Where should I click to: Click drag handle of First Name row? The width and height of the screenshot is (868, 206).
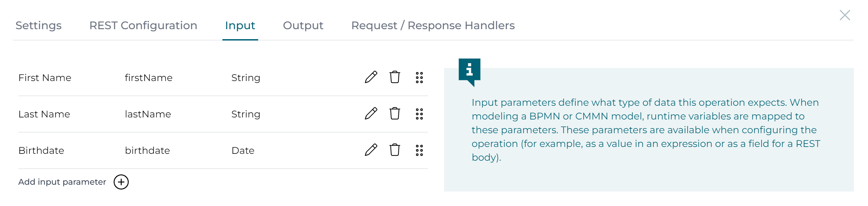click(x=419, y=78)
